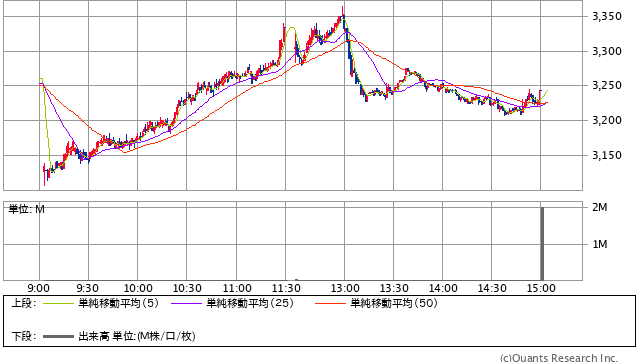Click the 11:30 time axis label
The width and height of the screenshot is (638, 362).
point(286,288)
